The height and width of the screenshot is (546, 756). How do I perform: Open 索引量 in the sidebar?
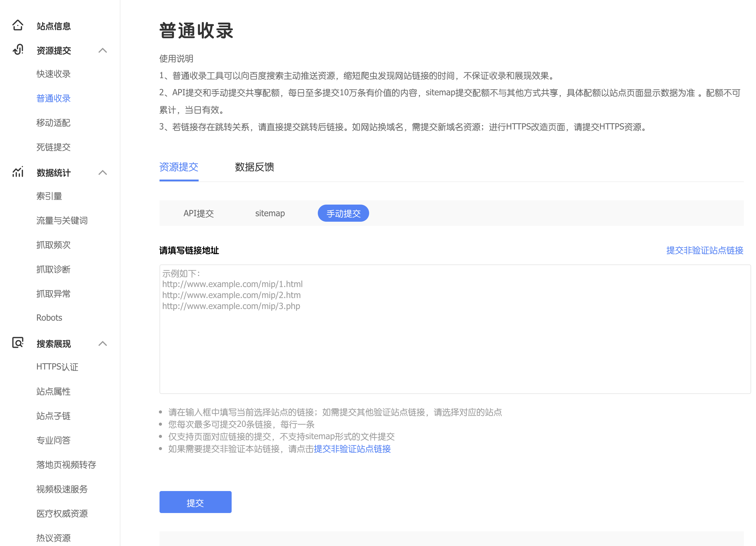click(49, 196)
